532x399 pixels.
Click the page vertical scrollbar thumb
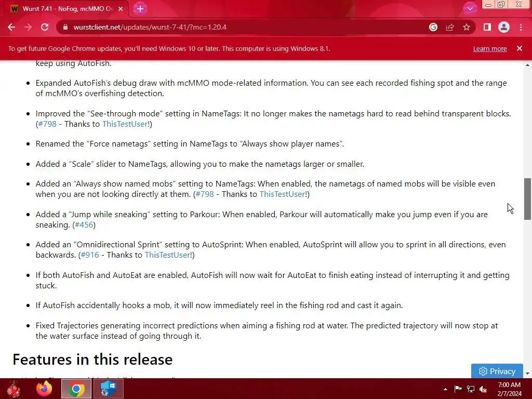tap(527, 199)
